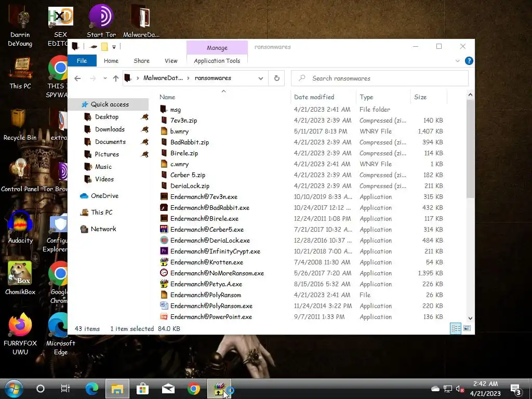The height and width of the screenshot is (399, 532).
Task: Select BadRabbit.zip file
Action: (x=189, y=142)
